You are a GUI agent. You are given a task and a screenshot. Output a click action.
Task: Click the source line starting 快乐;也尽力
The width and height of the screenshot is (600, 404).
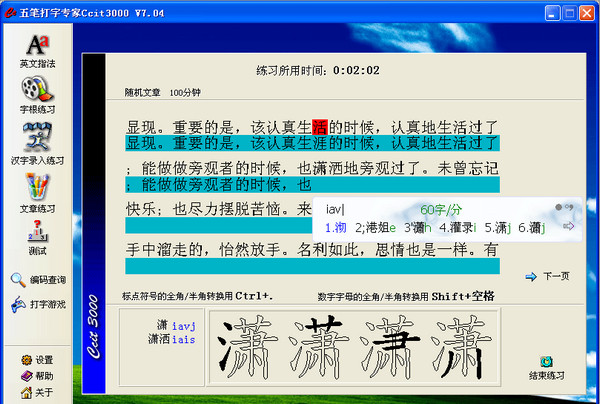[x=218, y=209]
